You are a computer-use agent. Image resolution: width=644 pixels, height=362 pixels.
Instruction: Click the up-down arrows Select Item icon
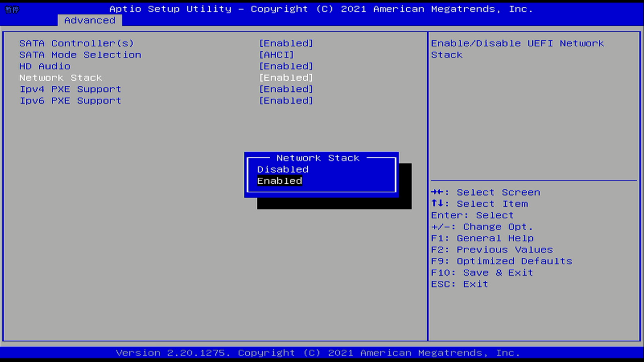(437, 204)
